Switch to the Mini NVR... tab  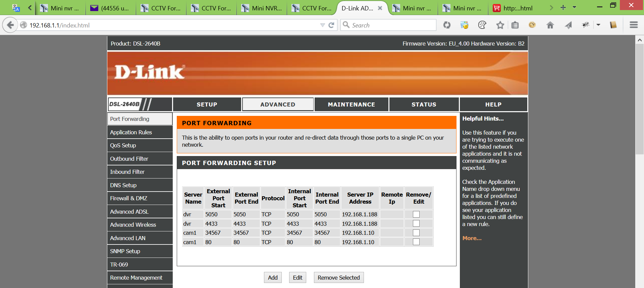(x=262, y=8)
